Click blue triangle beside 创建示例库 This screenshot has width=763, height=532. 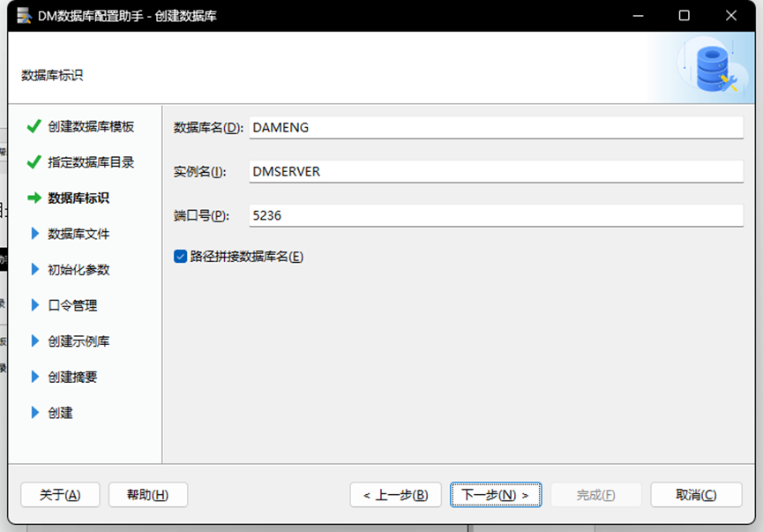(34, 341)
